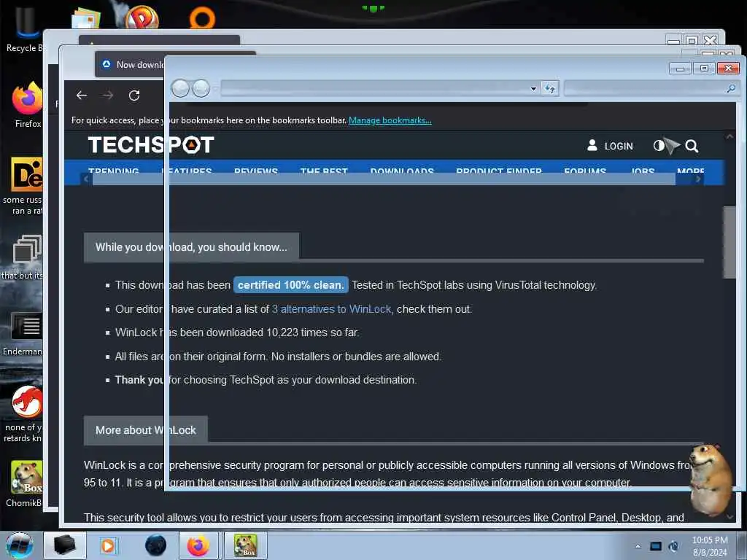Click the Back arrow in Firefox
747x560 pixels.
pyautogui.click(x=82, y=96)
